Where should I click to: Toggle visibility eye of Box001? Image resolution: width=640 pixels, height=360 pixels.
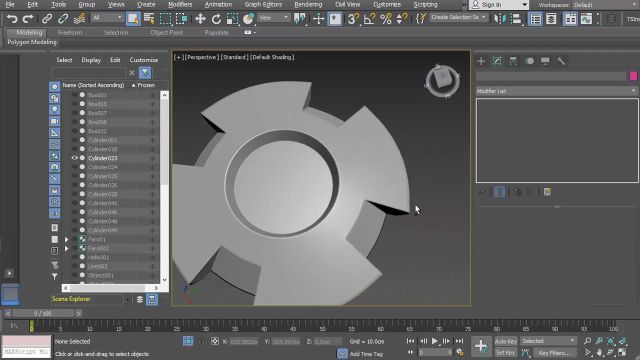tap(74, 95)
